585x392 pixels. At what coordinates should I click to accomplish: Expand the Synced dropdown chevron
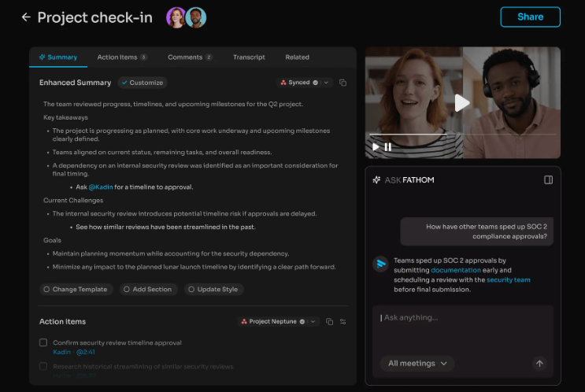326,83
